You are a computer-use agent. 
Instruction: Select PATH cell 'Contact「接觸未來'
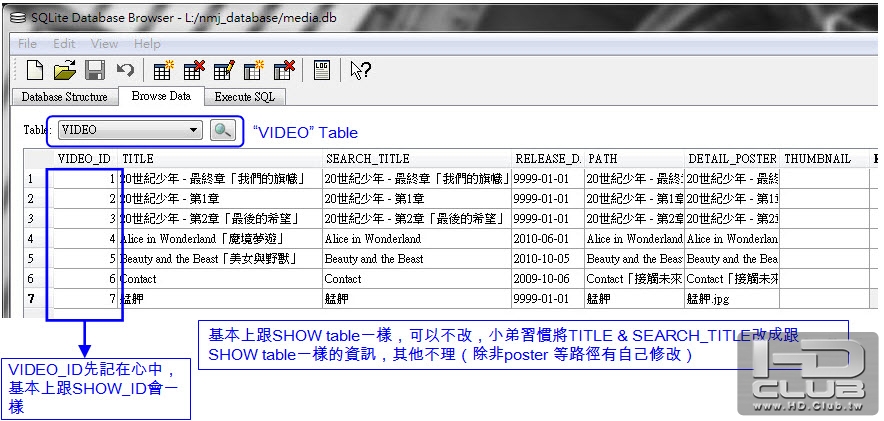(x=635, y=278)
